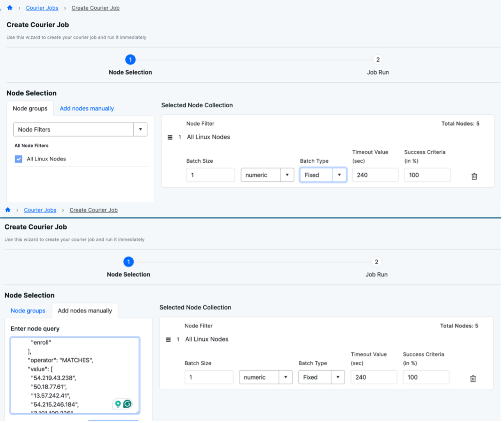This screenshot has height=423, width=504.
Task: Click step 2 Job Run in the upper wizard
Action: [x=378, y=60]
